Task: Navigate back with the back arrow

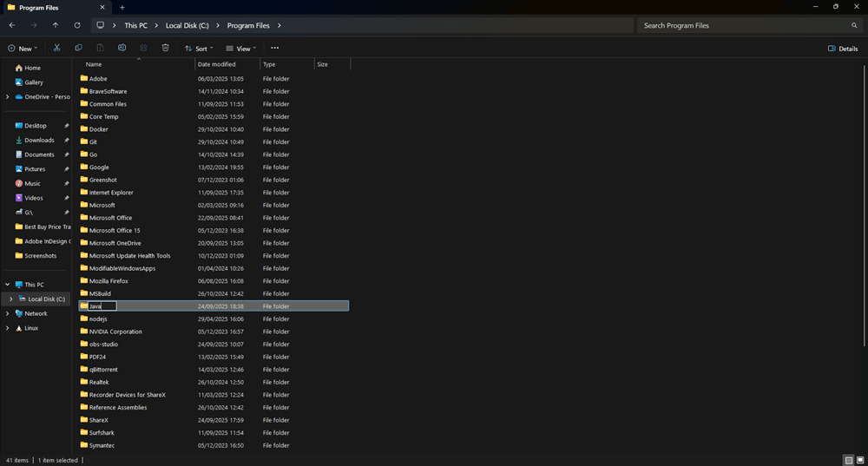Action: (12, 25)
